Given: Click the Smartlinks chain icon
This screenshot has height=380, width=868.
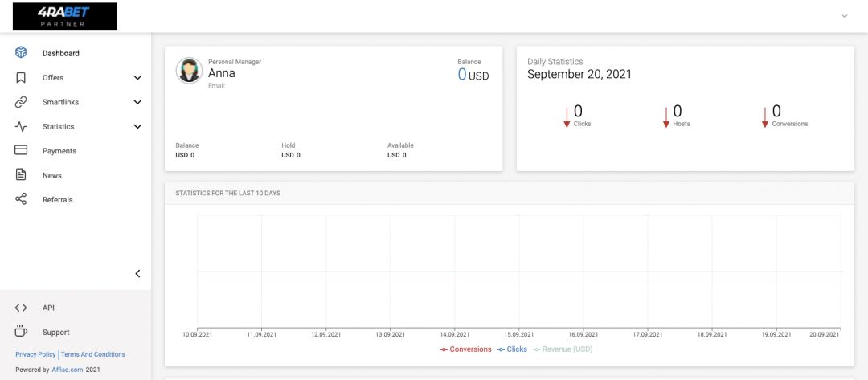Looking at the screenshot, I should coord(21,102).
